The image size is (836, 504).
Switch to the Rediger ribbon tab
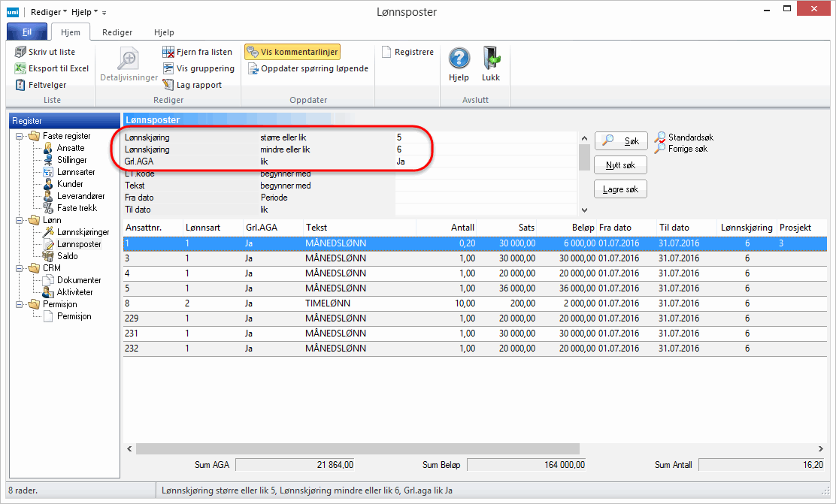117,32
